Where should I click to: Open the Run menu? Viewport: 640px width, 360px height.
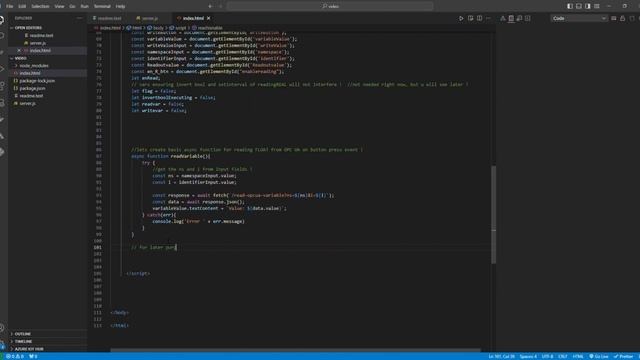point(84,6)
